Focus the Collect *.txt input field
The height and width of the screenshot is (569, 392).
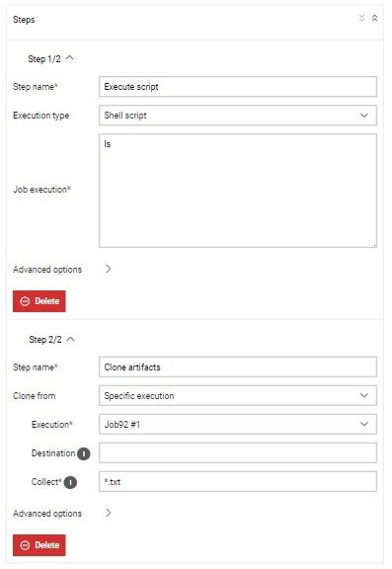coord(238,481)
